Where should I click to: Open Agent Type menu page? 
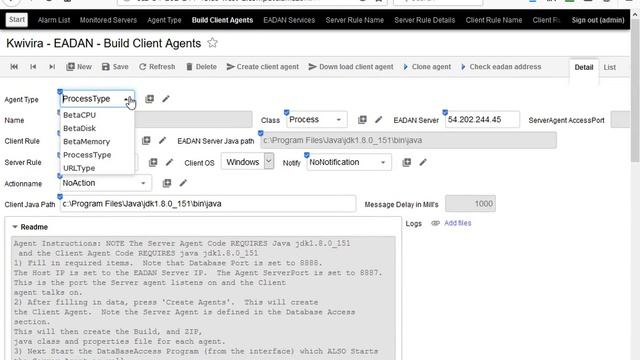pos(164,20)
